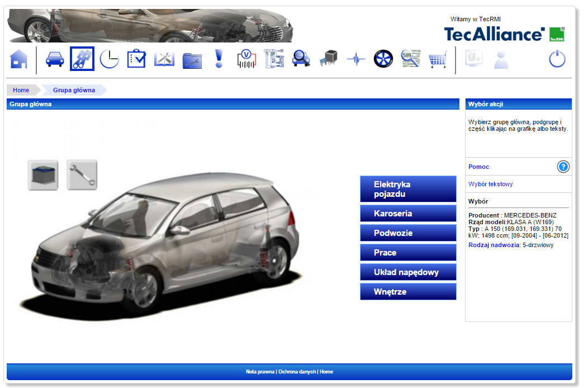
Task: Click the Home breadcrumb
Action: [21, 90]
